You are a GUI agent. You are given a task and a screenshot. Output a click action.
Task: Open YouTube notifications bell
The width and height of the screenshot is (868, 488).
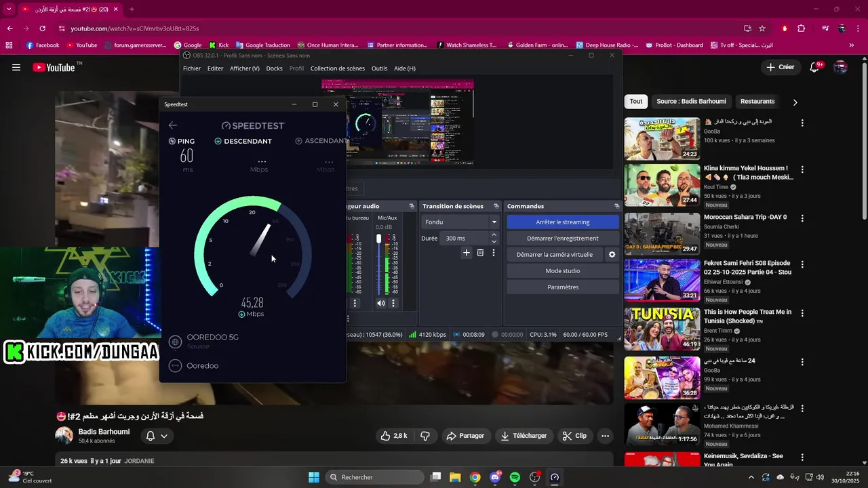[815, 67]
